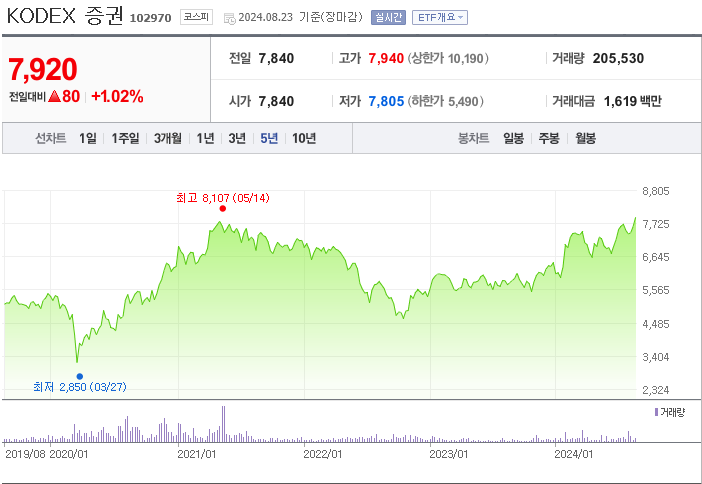Click the 고가 value 7,940
The image size is (702, 484).
tap(386, 58)
